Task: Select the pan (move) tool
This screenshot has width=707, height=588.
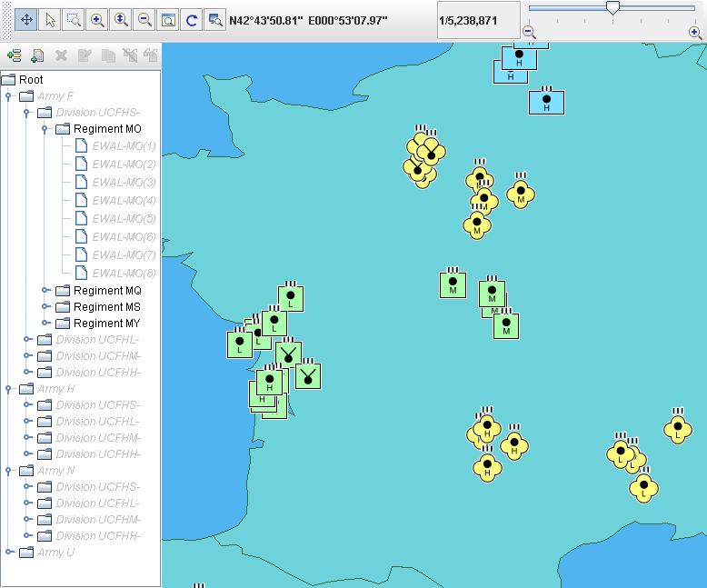Action: coord(26,19)
